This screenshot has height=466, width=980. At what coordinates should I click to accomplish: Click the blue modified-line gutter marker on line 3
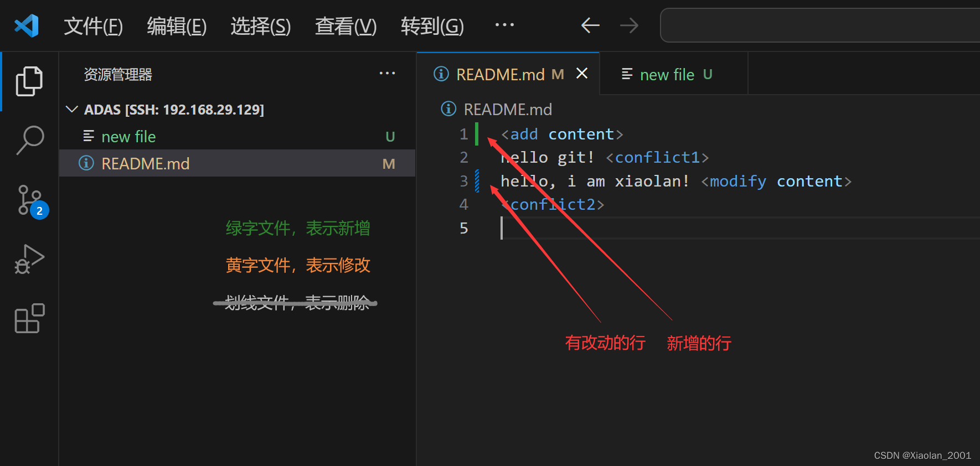pos(477,181)
